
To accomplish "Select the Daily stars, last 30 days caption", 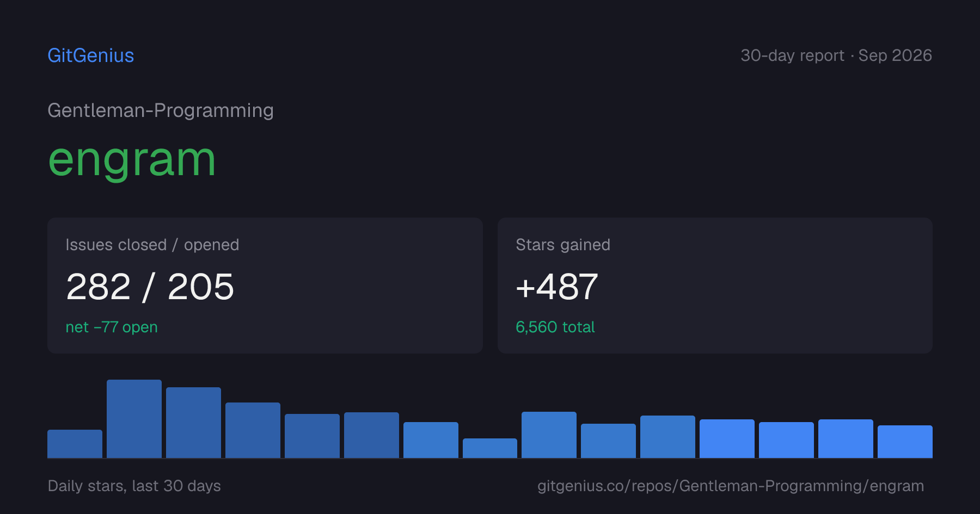I will (134, 486).
